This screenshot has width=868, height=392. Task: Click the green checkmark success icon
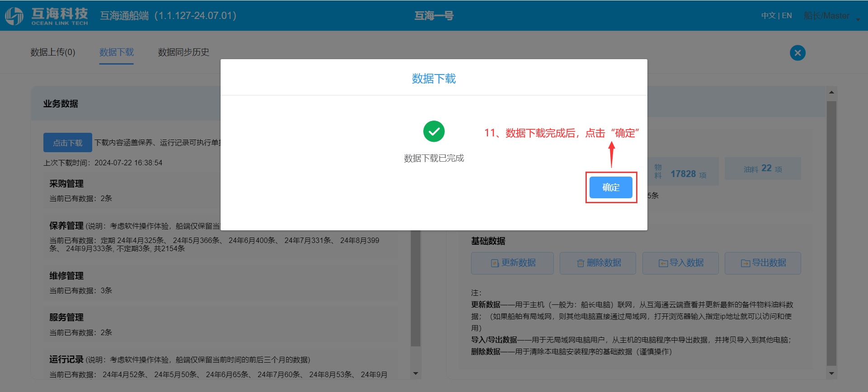tap(434, 131)
